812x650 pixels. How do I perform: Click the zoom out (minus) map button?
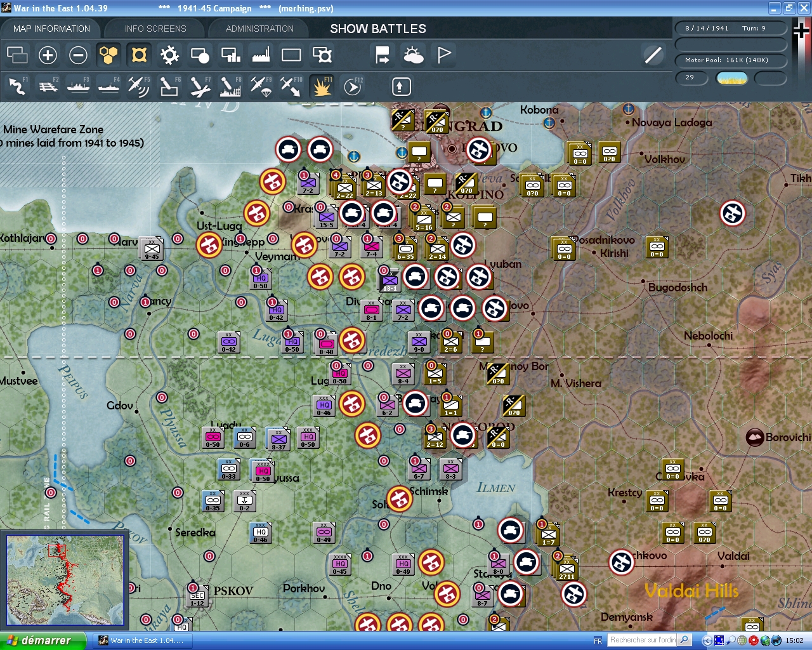78,55
